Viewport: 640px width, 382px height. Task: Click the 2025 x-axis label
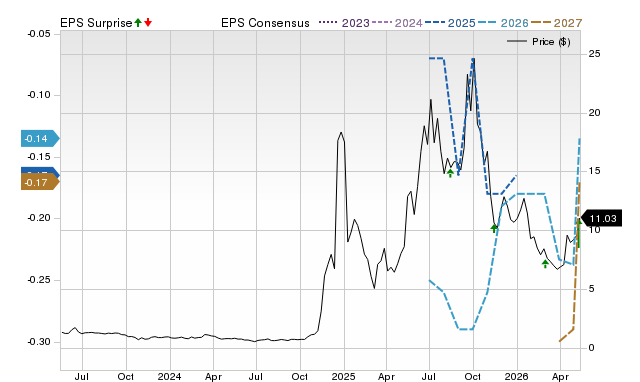(344, 376)
